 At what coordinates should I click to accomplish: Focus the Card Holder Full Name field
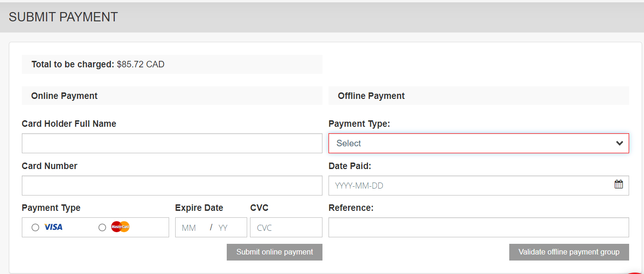[172, 144]
